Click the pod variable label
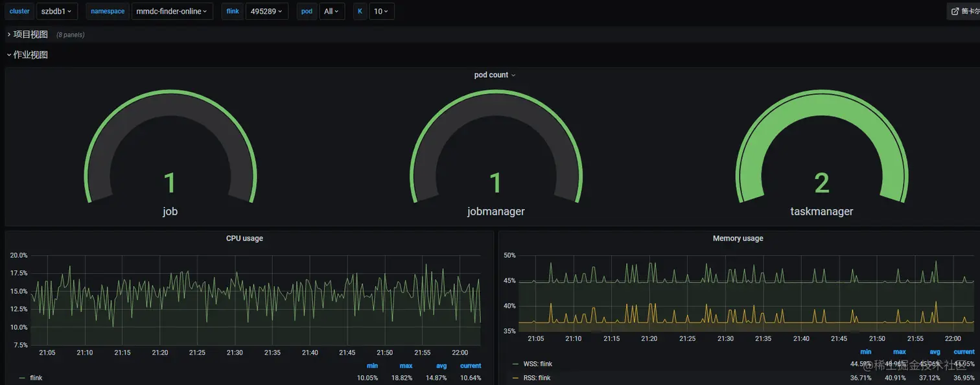The height and width of the screenshot is (385, 980). [307, 11]
